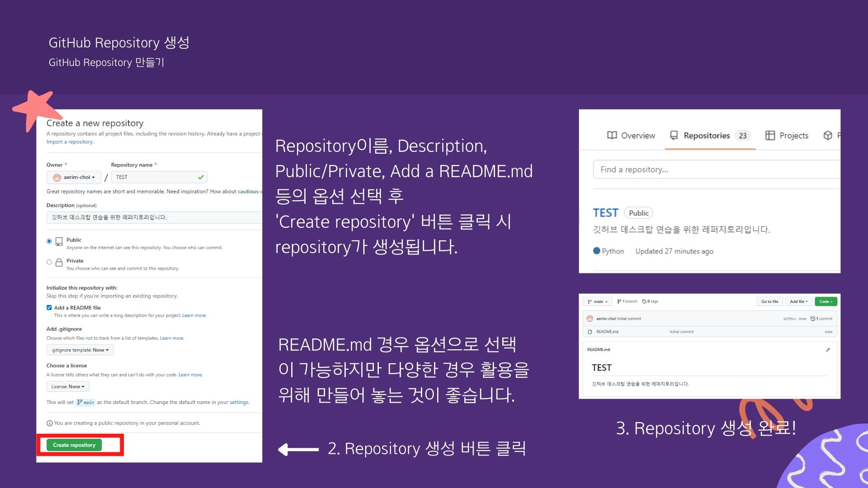
Task: Click the Description input field
Action: (154, 217)
